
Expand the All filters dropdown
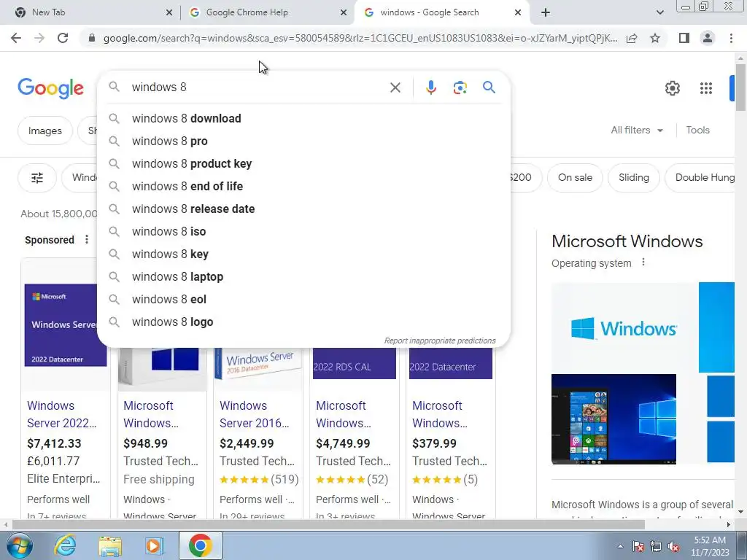coord(636,130)
